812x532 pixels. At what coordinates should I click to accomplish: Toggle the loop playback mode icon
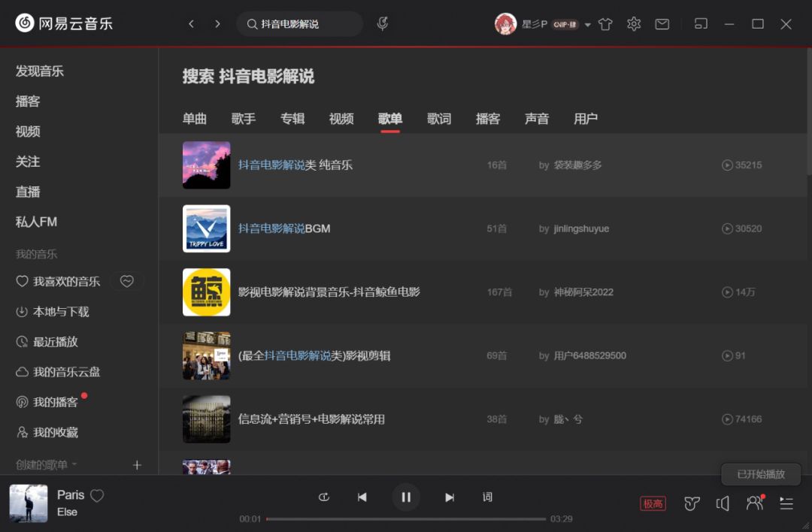pos(323,497)
